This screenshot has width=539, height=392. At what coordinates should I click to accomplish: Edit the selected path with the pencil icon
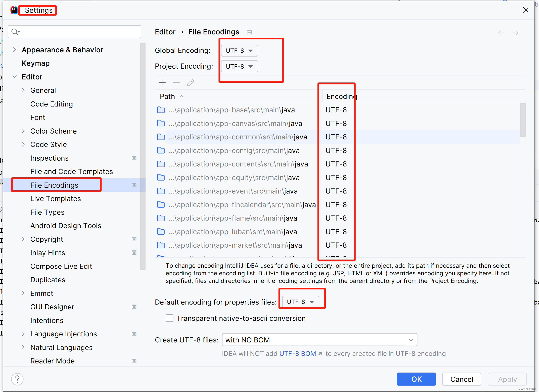tap(190, 82)
